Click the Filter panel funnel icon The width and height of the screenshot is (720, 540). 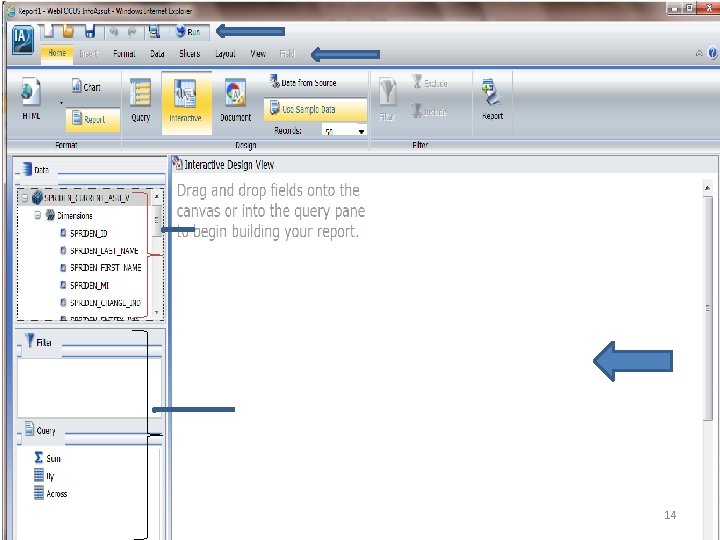30,340
